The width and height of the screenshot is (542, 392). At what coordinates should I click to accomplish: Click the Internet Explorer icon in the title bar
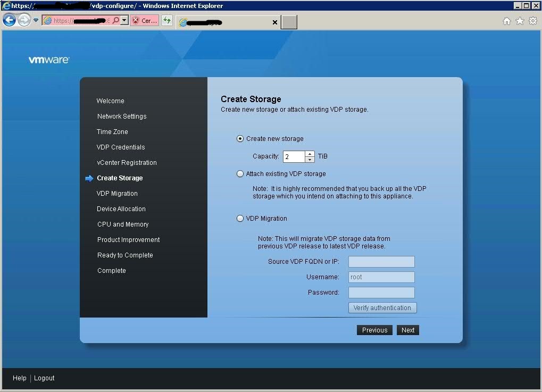click(x=6, y=5)
